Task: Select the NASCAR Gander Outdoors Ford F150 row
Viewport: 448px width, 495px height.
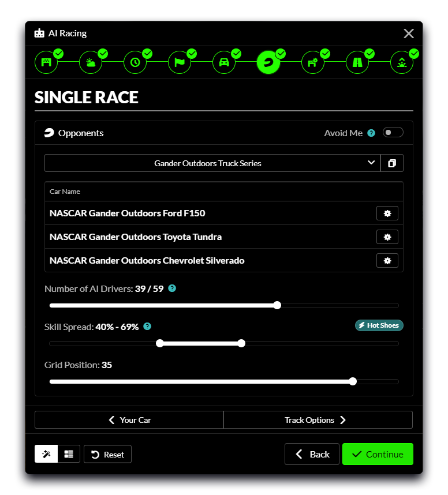Action: tap(224, 213)
